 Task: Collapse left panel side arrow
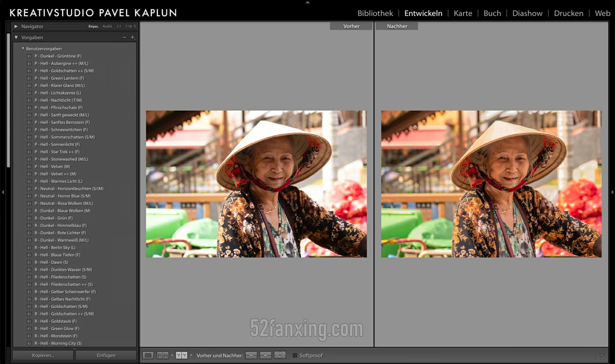(x=3, y=192)
